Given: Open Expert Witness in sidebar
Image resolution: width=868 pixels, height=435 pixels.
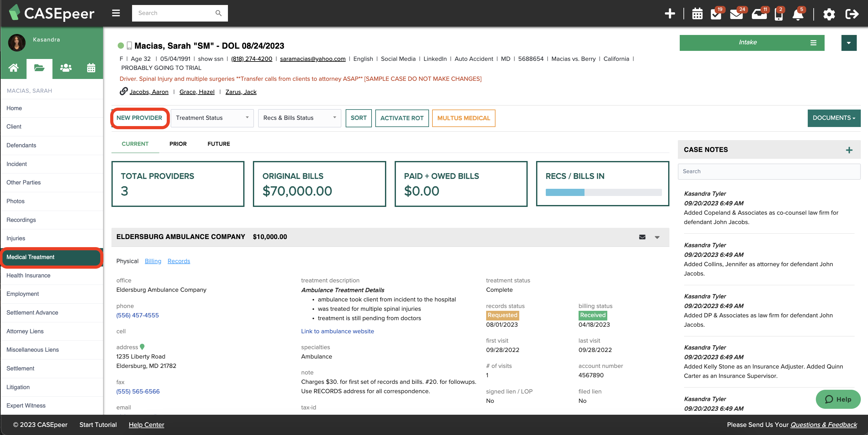Looking at the screenshot, I should [x=52, y=405].
